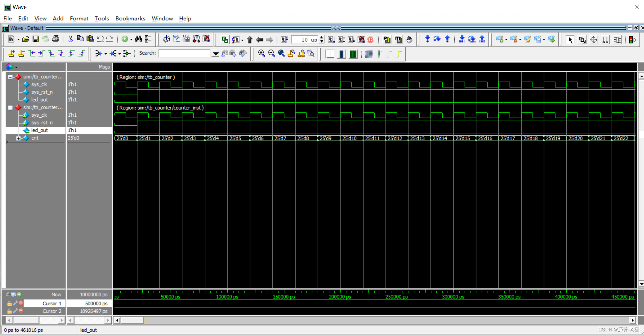Image resolution: width=644 pixels, height=335 pixels.
Task: Select the cursor/pointer tool icon
Action: tap(570, 39)
